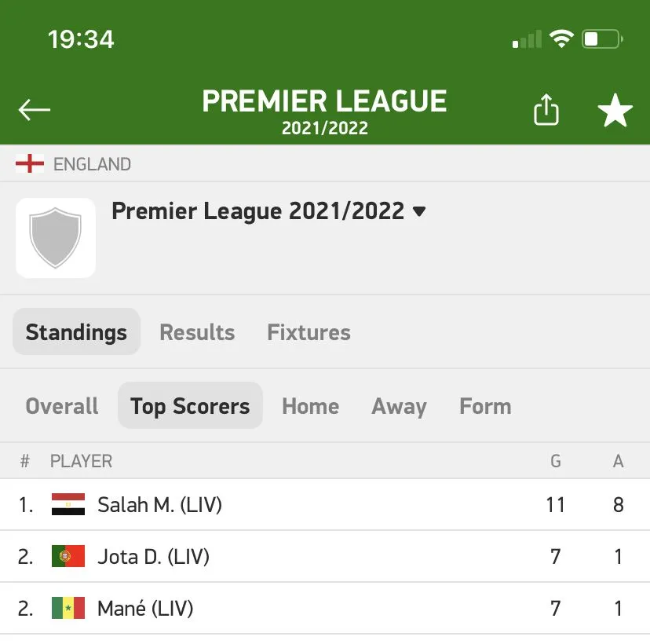
Task: Tap the back arrow icon
Action: (35, 111)
